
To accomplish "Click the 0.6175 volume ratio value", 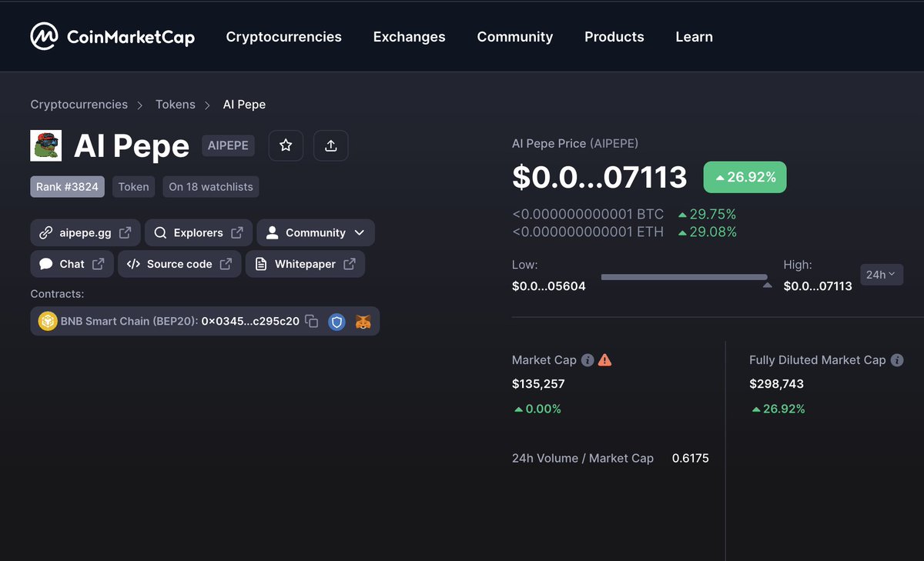I will tap(691, 458).
